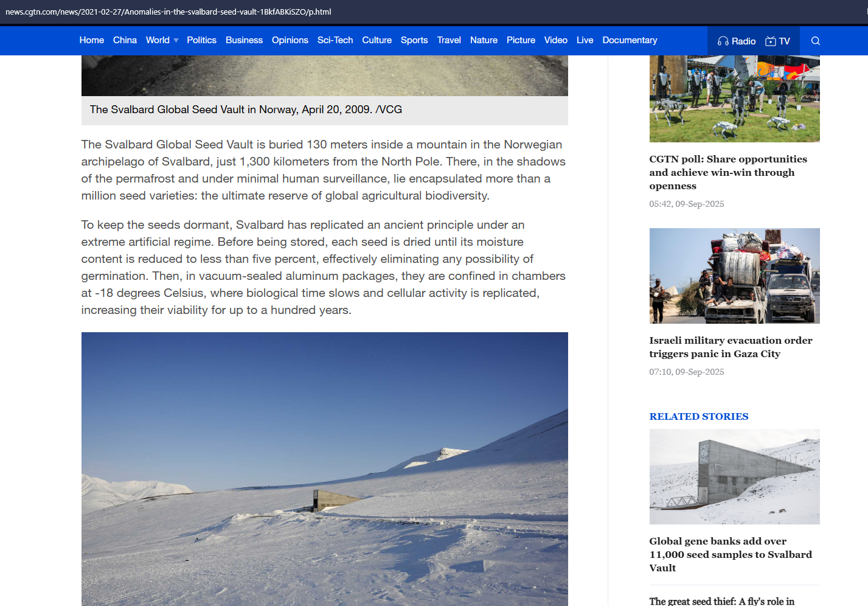The height and width of the screenshot is (606, 868).
Task: Navigate to Sci-Tech section
Action: 335,40
